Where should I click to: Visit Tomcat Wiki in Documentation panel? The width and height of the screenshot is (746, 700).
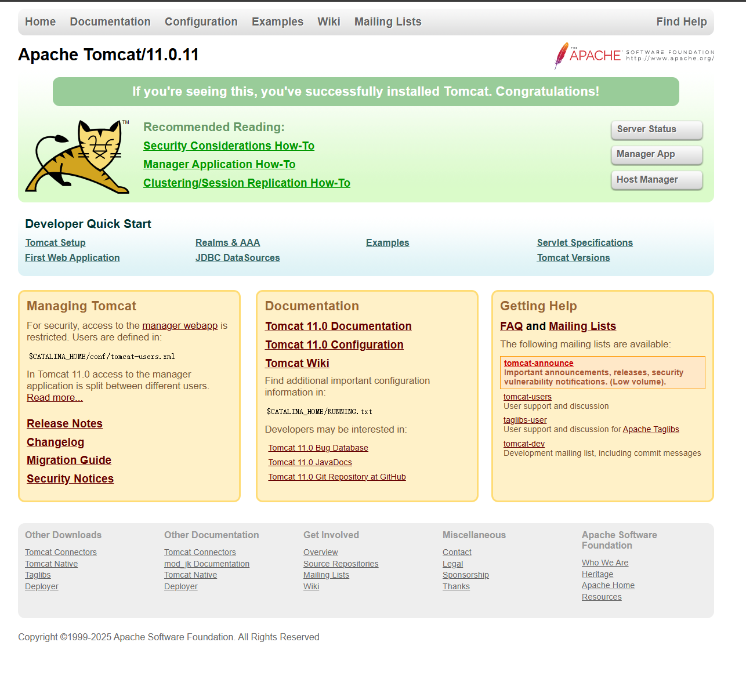click(297, 363)
